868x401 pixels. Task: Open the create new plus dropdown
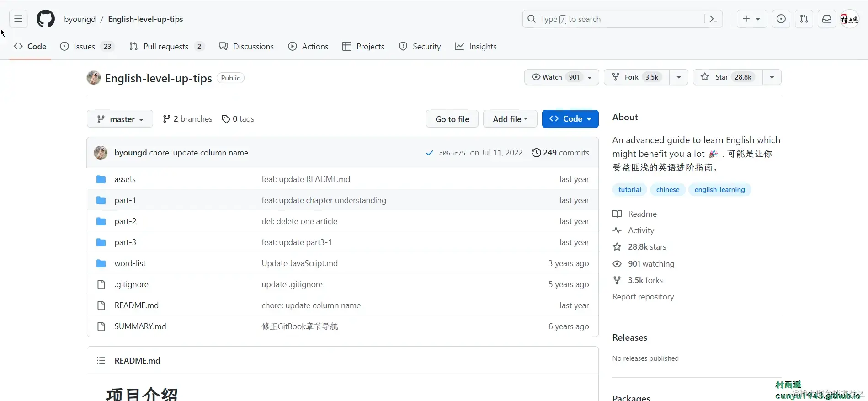[x=751, y=19]
